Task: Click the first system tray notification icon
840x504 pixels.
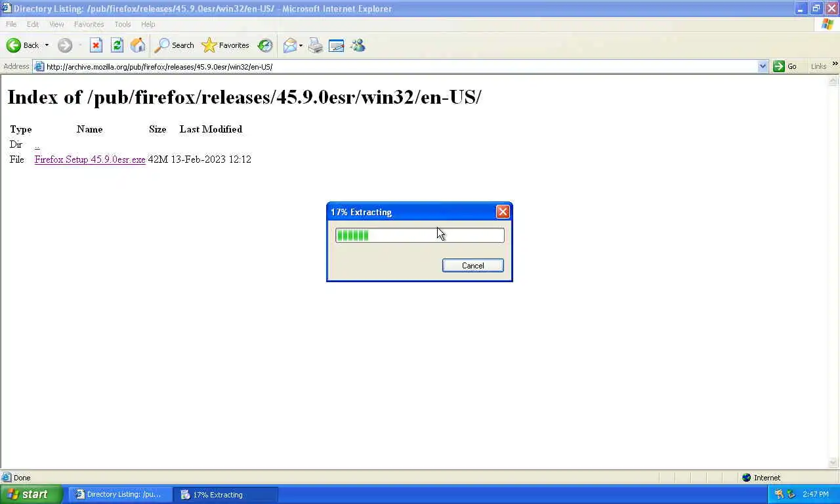Action: click(779, 494)
